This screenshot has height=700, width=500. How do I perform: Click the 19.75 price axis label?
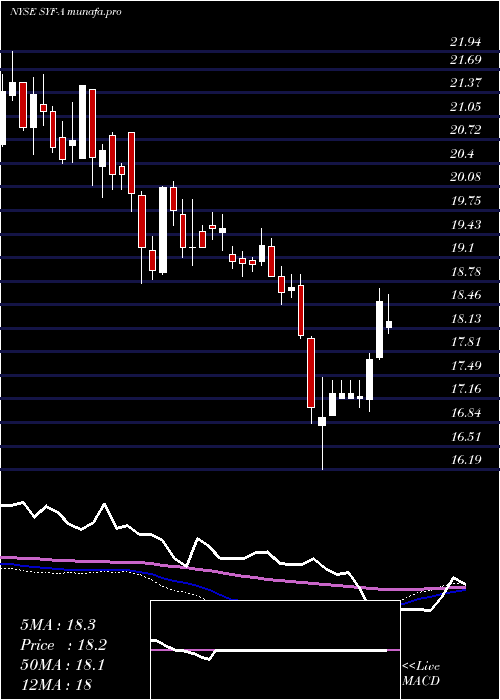click(x=466, y=201)
